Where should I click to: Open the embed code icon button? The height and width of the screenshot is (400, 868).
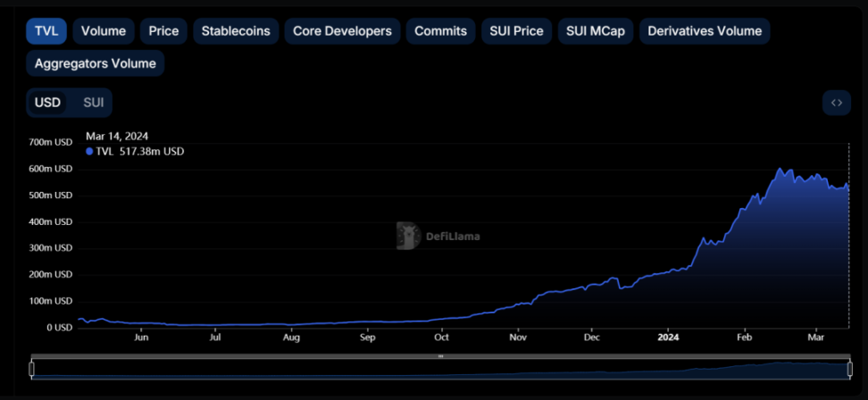[836, 103]
